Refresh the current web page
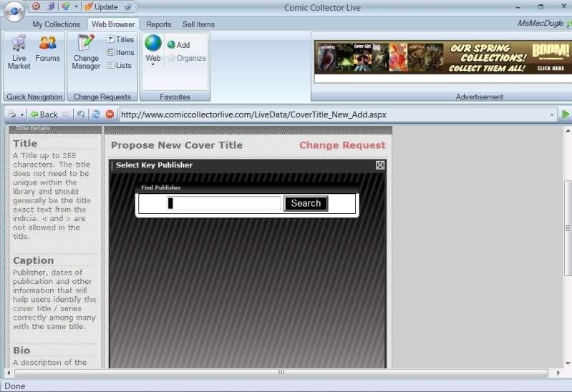Viewport: 572px width, 392px height. coord(96,114)
